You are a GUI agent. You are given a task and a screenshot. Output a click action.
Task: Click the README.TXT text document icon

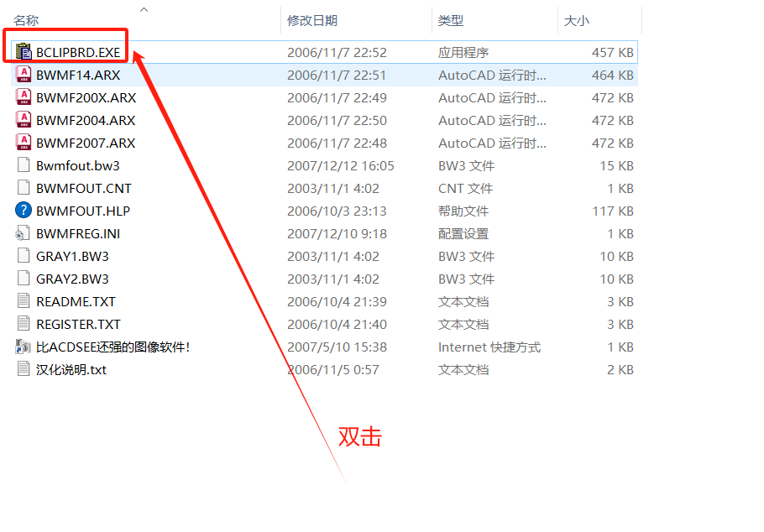click(x=23, y=301)
